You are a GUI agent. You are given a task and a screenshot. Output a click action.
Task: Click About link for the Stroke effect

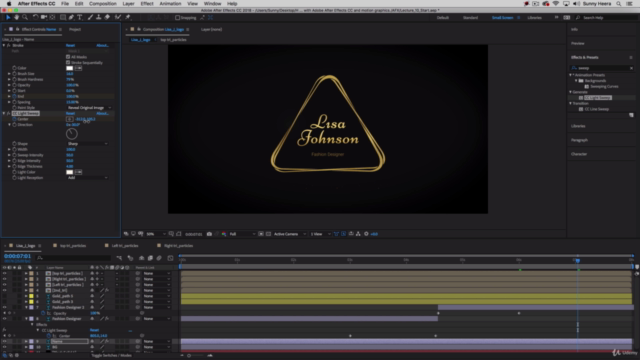tap(102, 45)
